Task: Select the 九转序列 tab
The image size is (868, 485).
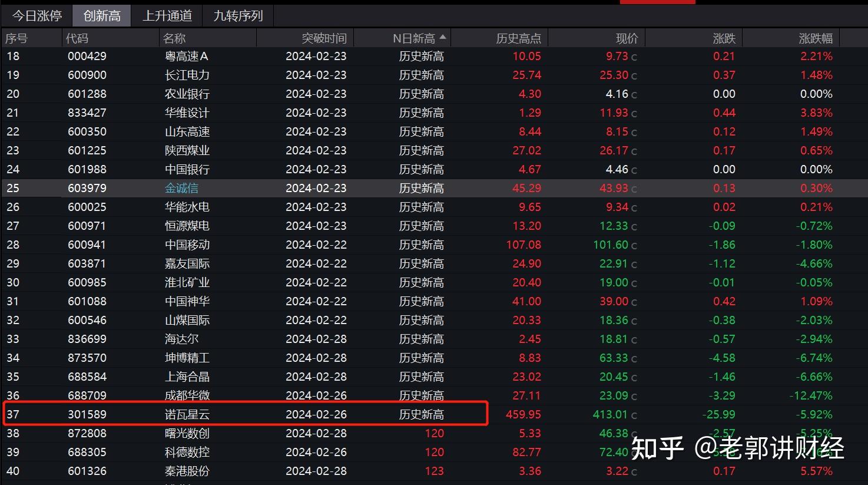Action: coord(237,15)
